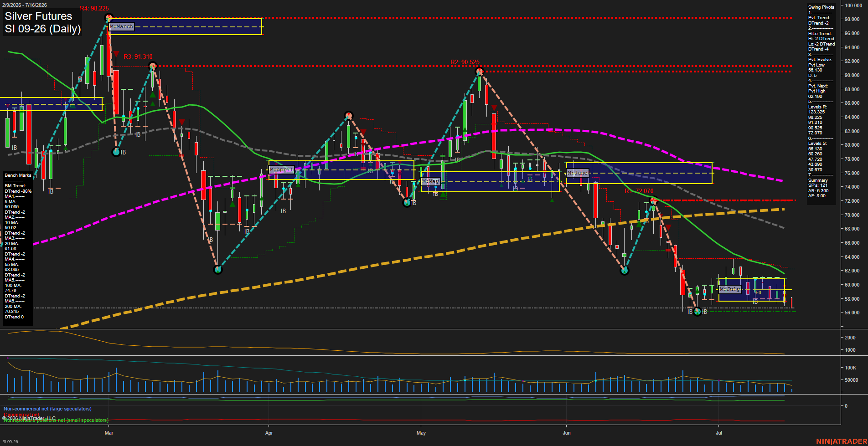Click the dark red down-triangle below the R4 peak
Image resolution: width=868 pixels, height=446 pixels.
tap(117, 54)
